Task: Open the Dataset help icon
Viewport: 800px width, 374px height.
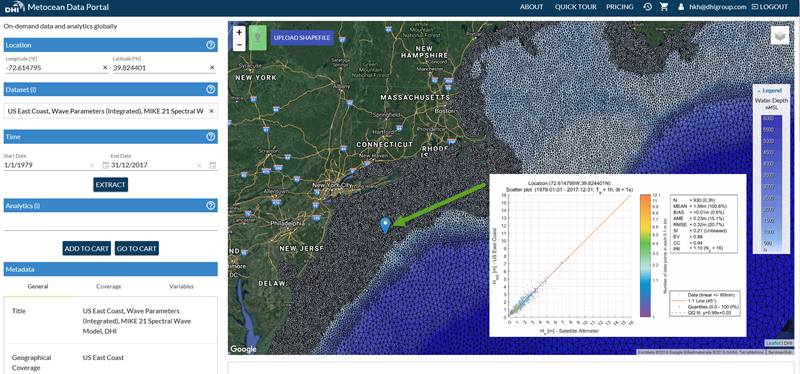Action: [x=210, y=89]
